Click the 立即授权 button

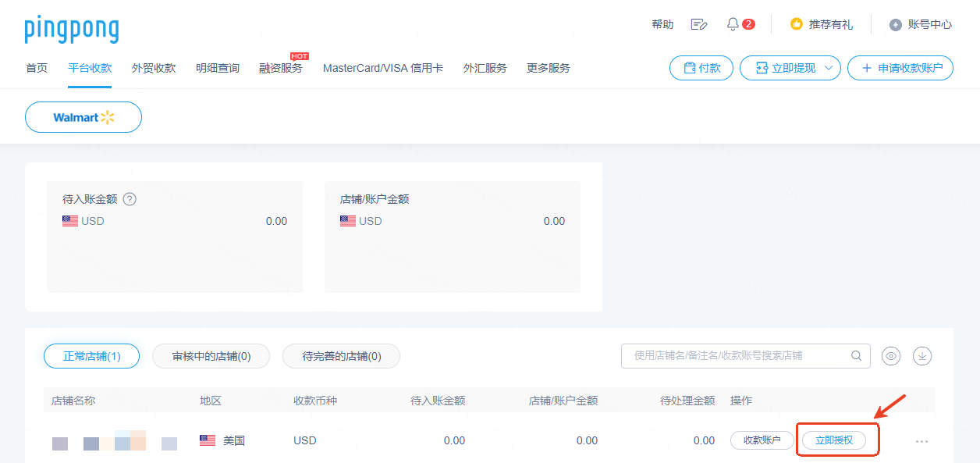[834, 440]
